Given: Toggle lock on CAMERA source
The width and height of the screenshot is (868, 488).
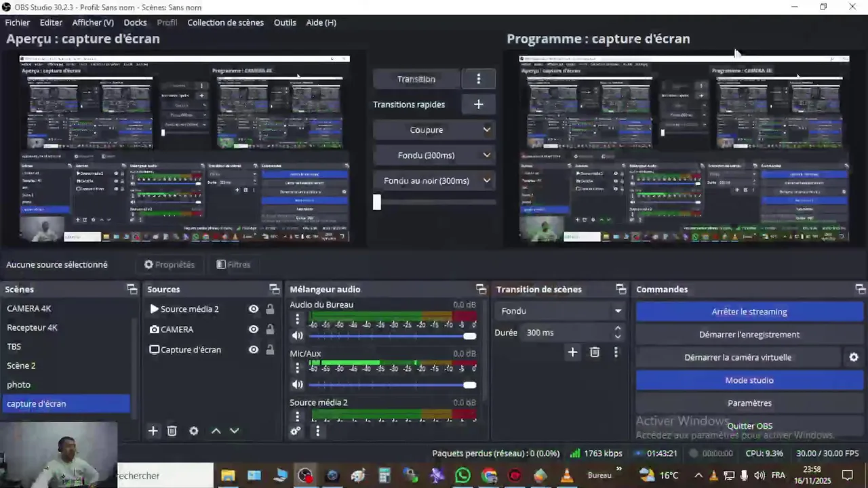Looking at the screenshot, I should click(x=270, y=329).
